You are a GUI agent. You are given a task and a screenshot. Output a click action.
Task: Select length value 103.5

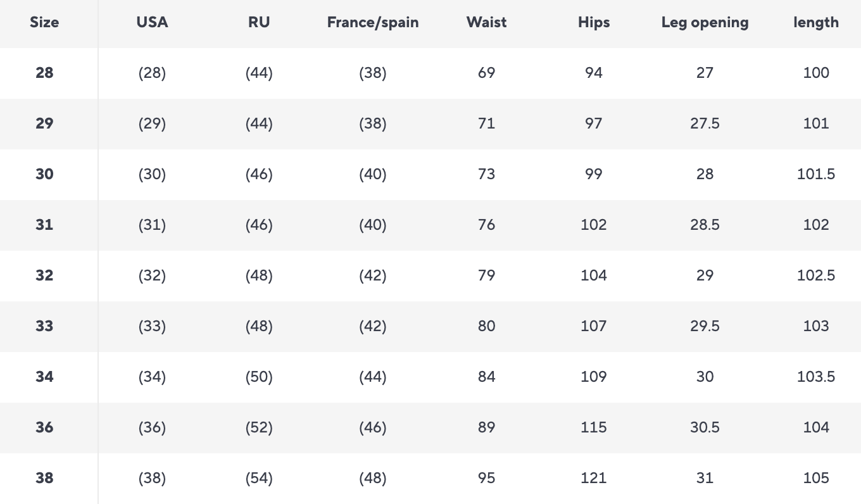(x=816, y=377)
